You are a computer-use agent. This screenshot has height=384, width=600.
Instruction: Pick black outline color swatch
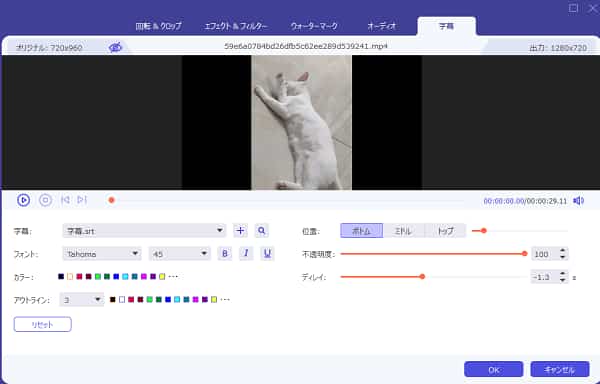[x=112, y=299]
